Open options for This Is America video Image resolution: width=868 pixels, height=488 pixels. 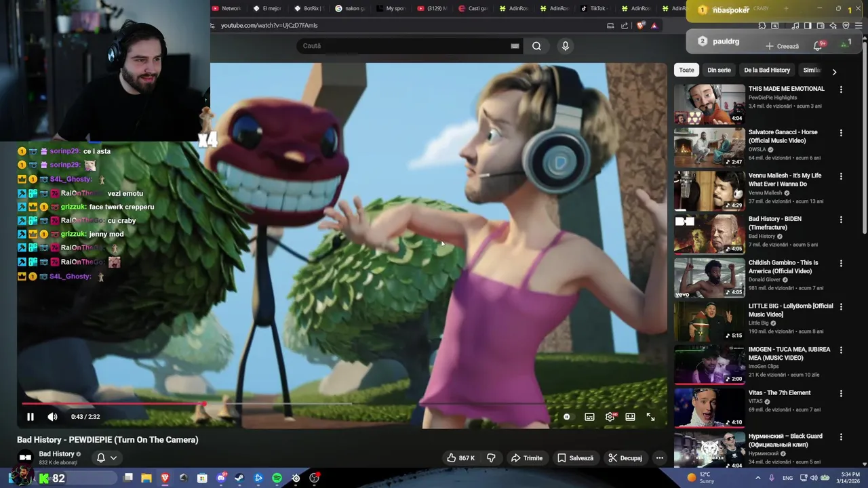click(841, 263)
